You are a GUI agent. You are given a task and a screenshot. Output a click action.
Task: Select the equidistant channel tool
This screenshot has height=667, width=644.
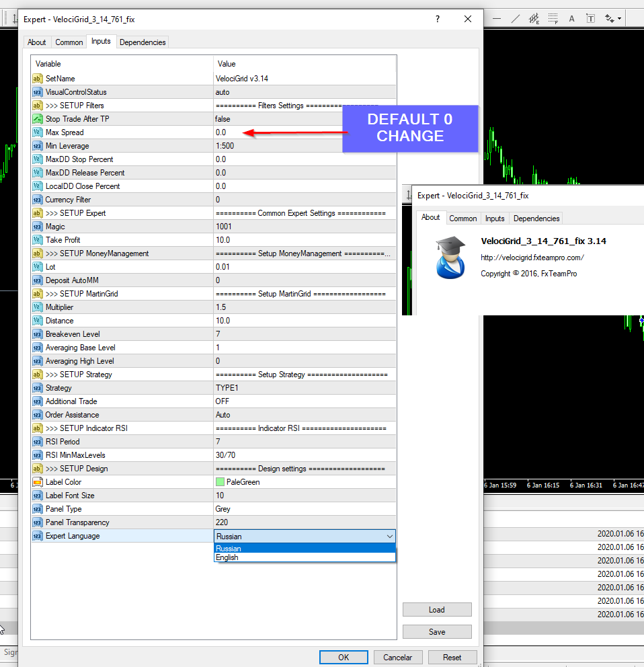coord(535,18)
